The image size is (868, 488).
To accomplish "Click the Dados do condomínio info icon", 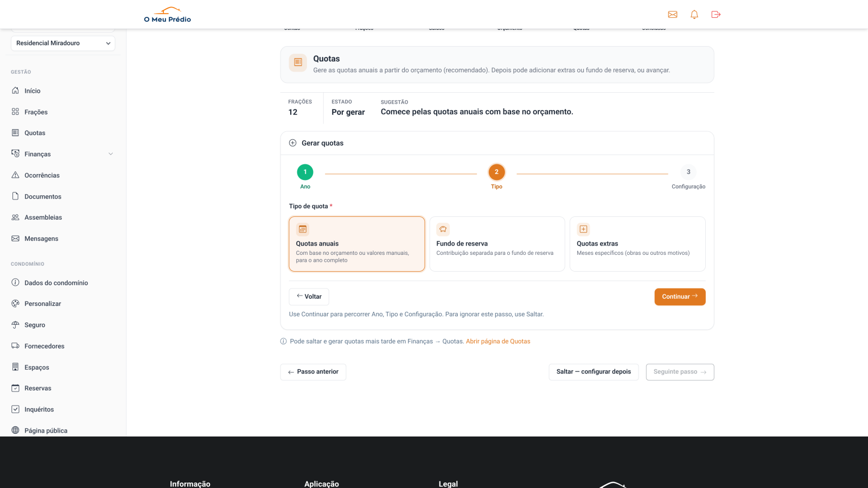I will (15, 282).
